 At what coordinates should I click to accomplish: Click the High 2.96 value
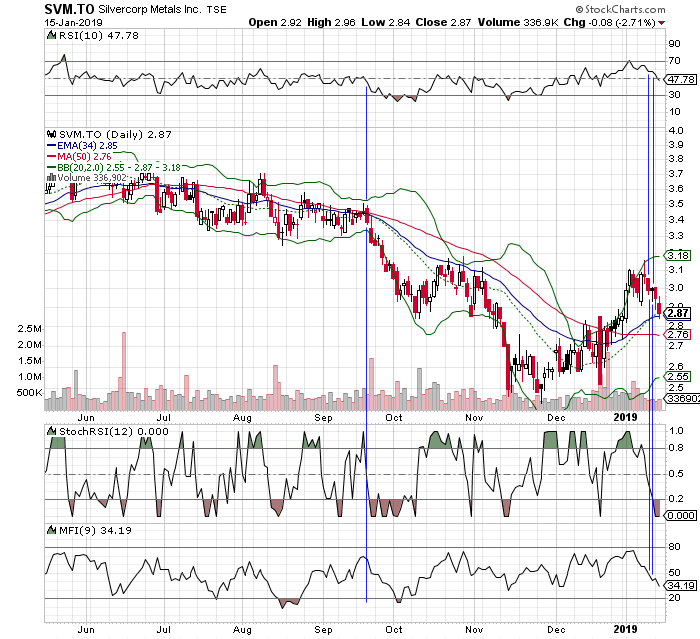331,22
